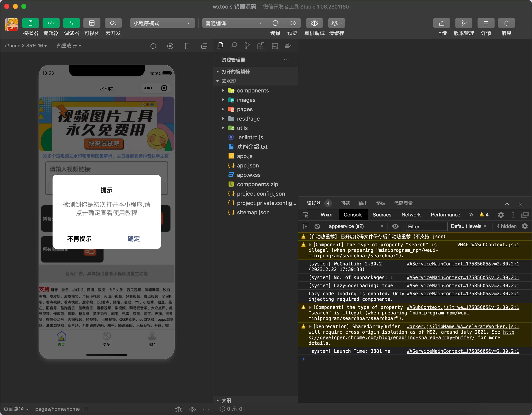The image size is (532, 415).
Task: Click 不再提示 in the simulator dialog
Action: tap(80, 239)
